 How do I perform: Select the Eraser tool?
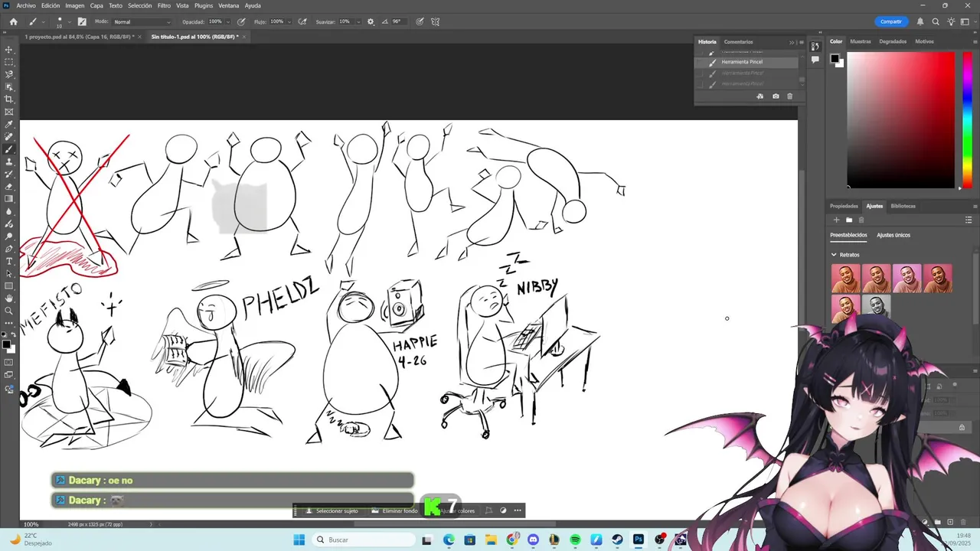click(x=9, y=187)
